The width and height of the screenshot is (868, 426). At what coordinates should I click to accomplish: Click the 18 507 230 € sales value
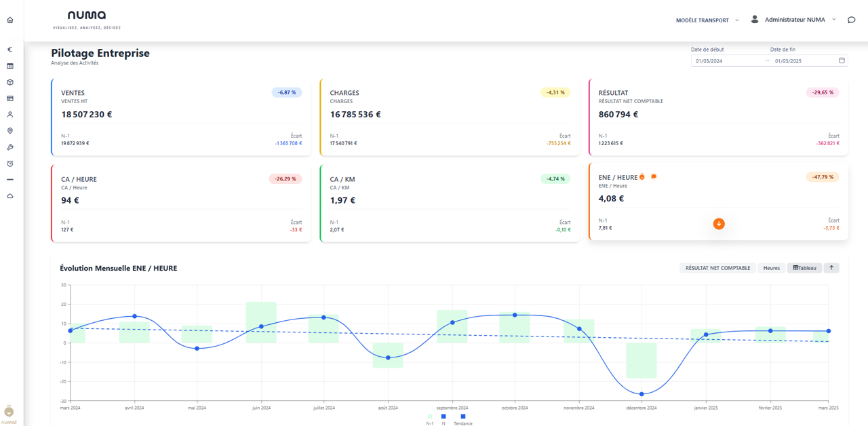[x=87, y=115]
